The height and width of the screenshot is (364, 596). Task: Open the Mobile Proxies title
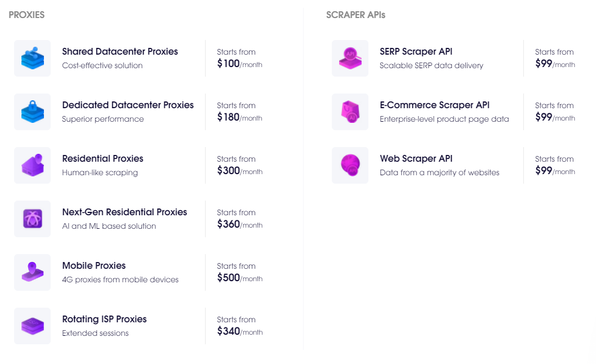(x=94, y=265)
